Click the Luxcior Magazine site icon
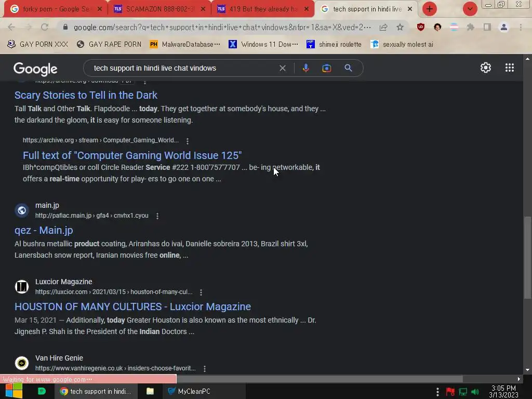The height and width of the screenshot is (399, 532). [x=22, y=287]
